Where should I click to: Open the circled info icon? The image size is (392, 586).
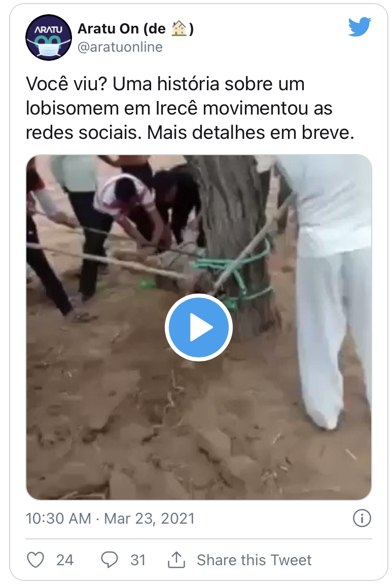click(362, 519)
